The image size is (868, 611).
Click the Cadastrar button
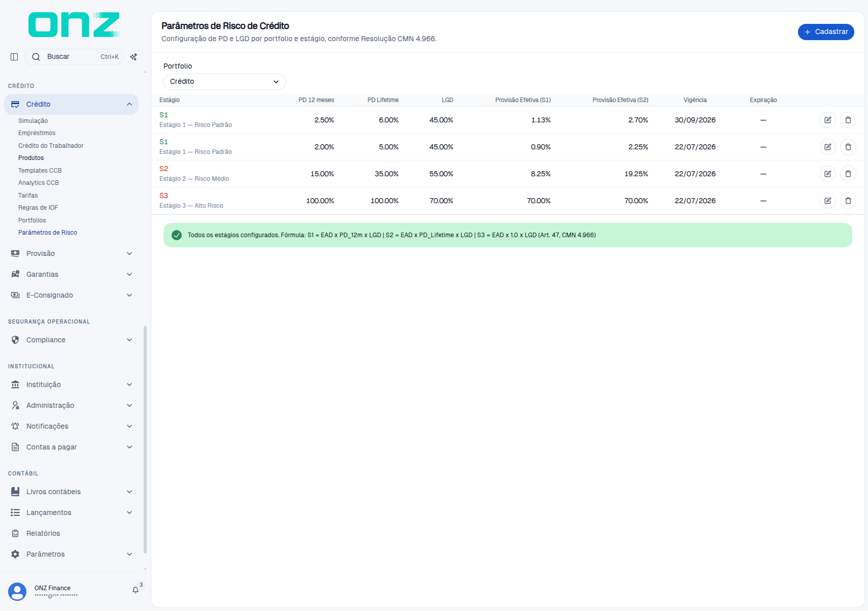(826, 31)
